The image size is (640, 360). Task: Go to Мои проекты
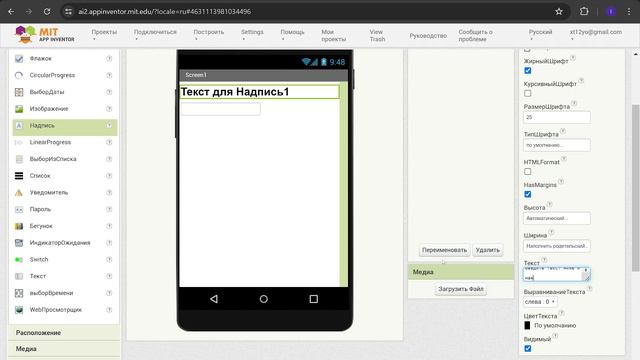click(x=333, y=36)
